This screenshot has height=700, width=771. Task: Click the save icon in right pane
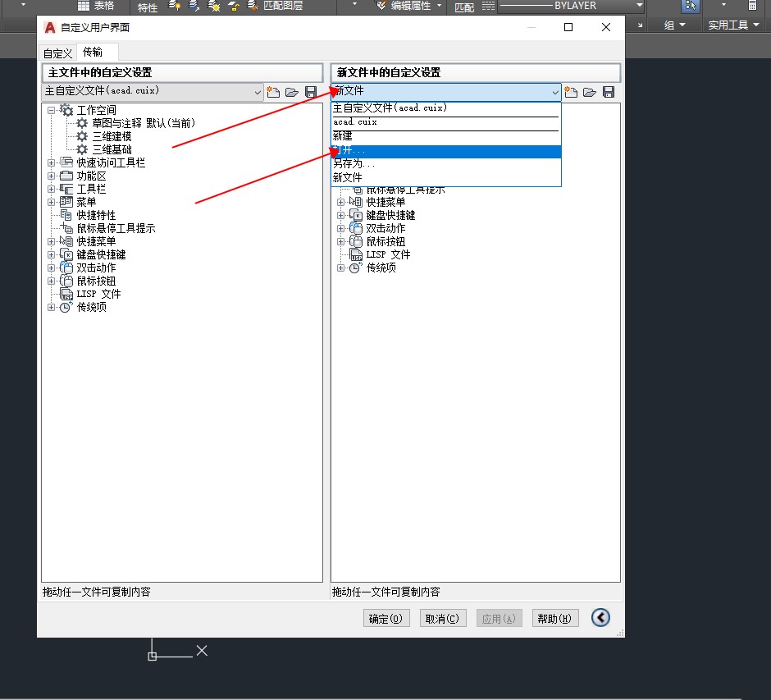[609, 92]
